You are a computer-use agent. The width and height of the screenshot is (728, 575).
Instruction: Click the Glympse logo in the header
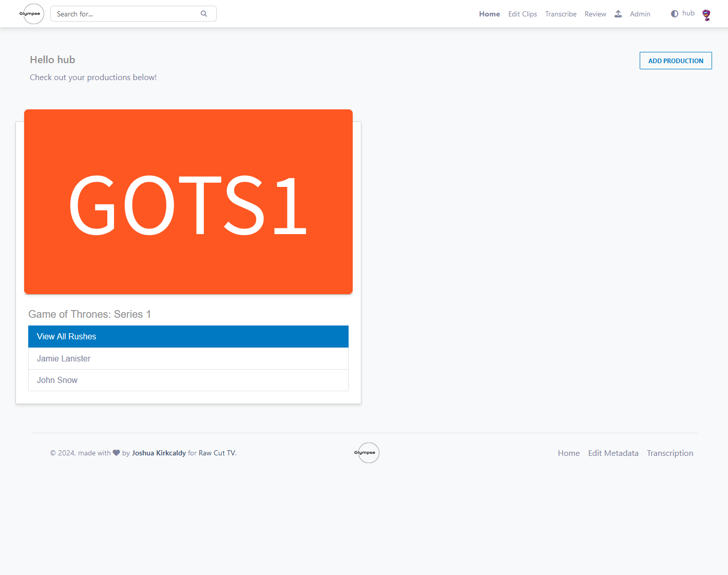pyautogui.click(x=31, y=14)
